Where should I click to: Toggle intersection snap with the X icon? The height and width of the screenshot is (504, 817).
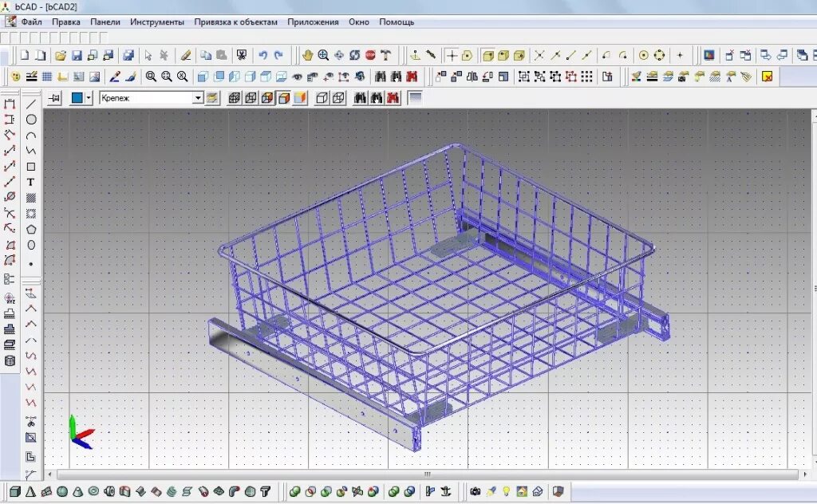click(x=539, y=55)
